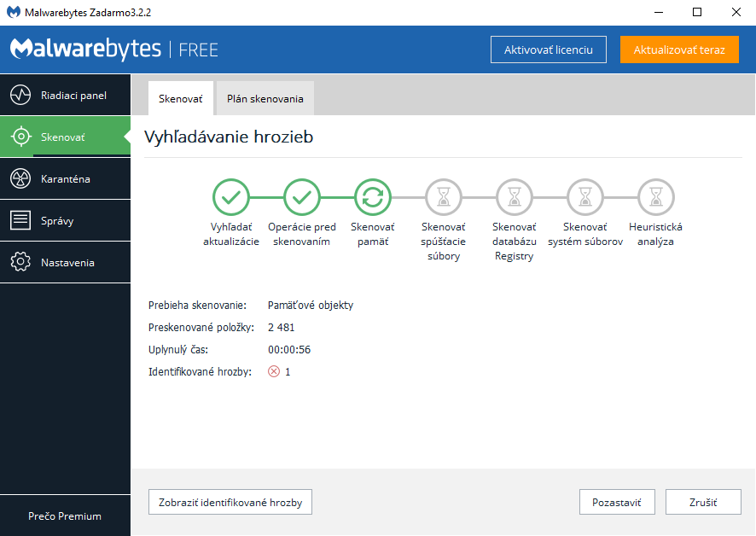Switch to the Plán skenovania tab
This screenshot has width=756, height=536.
tap(265, 99)
